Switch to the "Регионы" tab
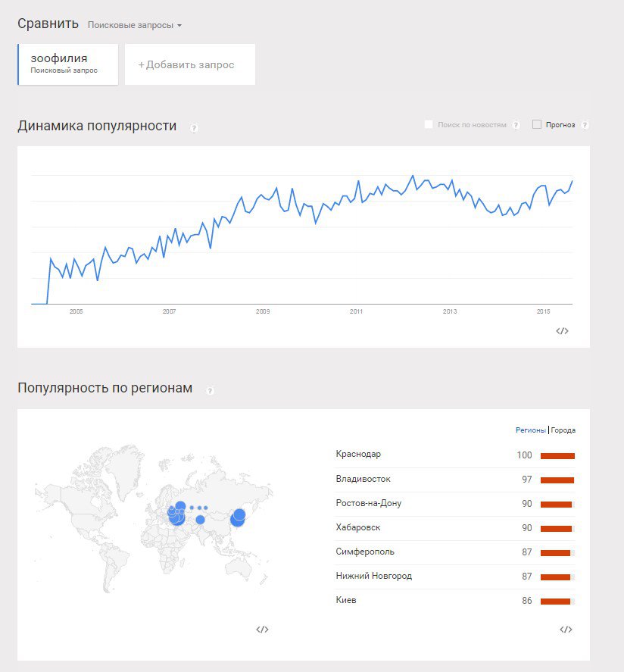The image size is (624, 672). pos(530,430)
